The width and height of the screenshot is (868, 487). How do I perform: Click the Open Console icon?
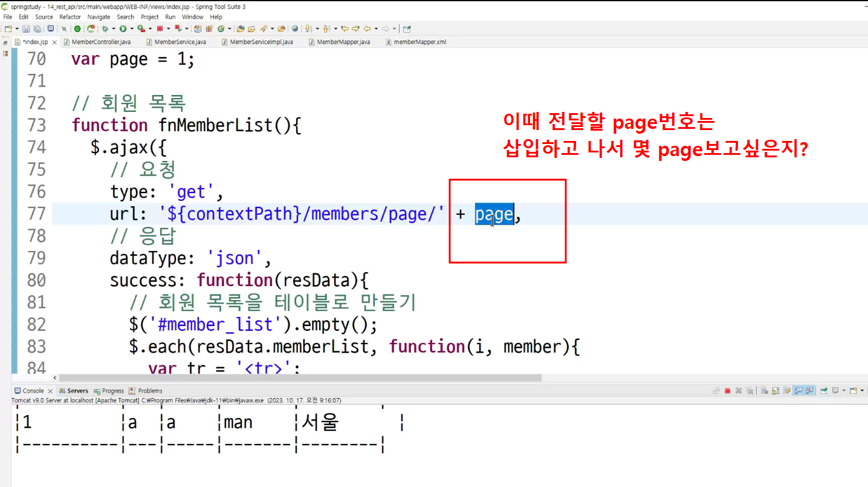[853, 391]
